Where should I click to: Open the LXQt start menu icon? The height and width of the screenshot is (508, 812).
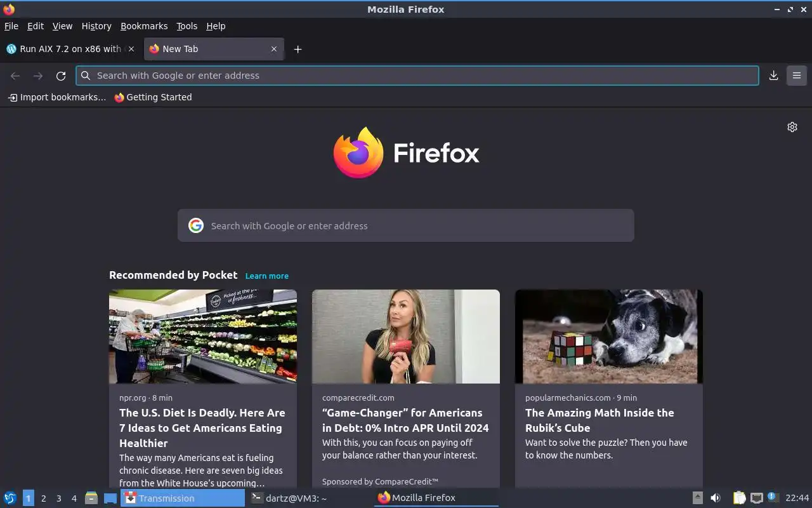(x=10, y=498)
